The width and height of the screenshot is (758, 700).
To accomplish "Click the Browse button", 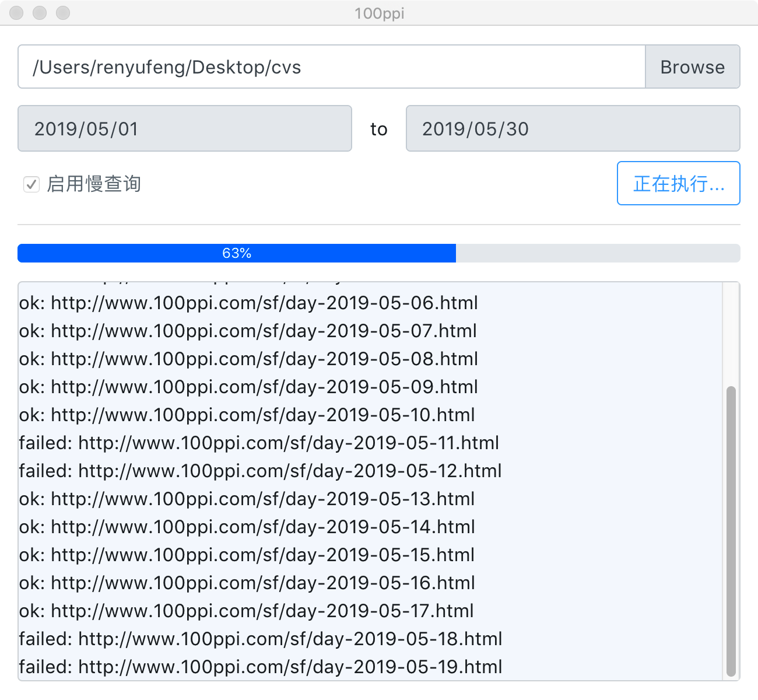I will 693,66.
